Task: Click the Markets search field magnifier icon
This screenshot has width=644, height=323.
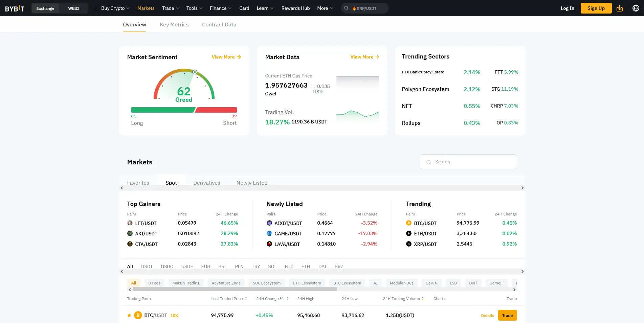Action: pos(429,162)
